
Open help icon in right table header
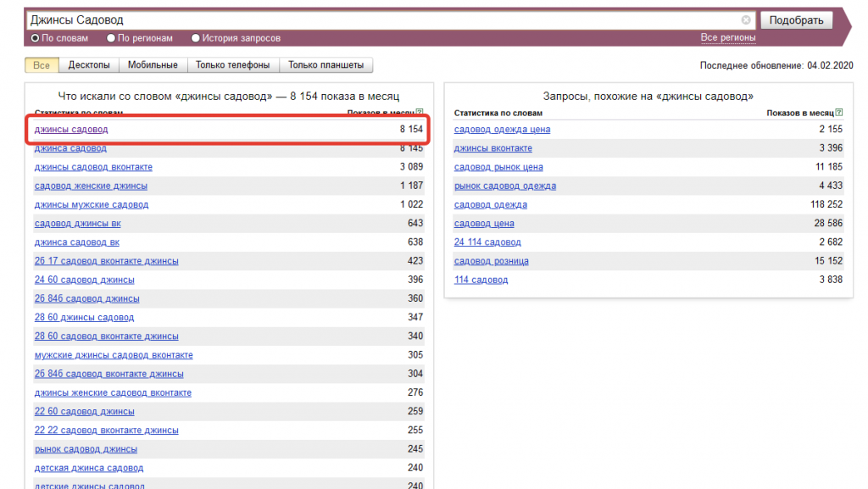839,113
